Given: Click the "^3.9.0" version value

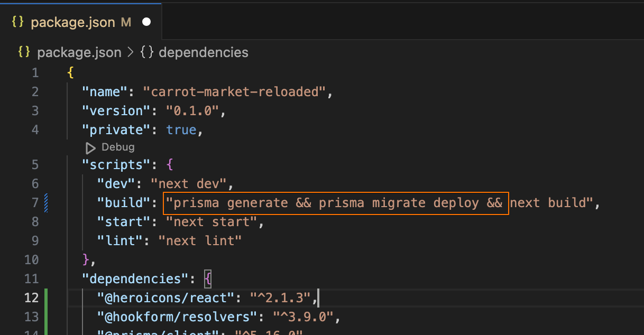Looking at the screenshot, I should [x=303, y=317].
